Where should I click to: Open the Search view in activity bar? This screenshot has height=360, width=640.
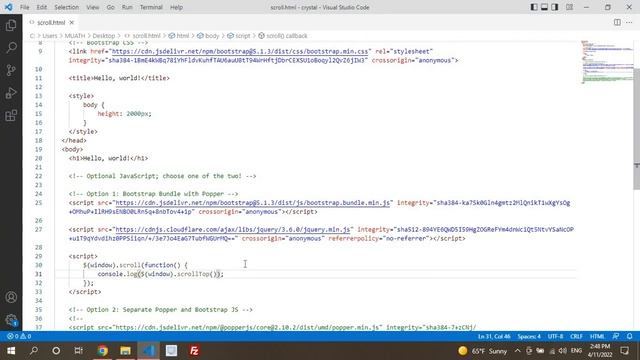coord(11,48)
